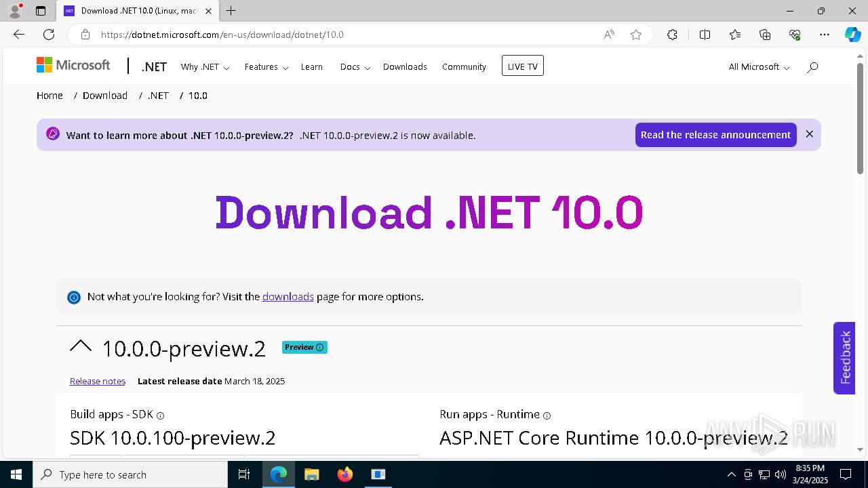Open Task View on the taskbar
The height and width of the screenshot is (488, 868).
click(x=244, y=474)
